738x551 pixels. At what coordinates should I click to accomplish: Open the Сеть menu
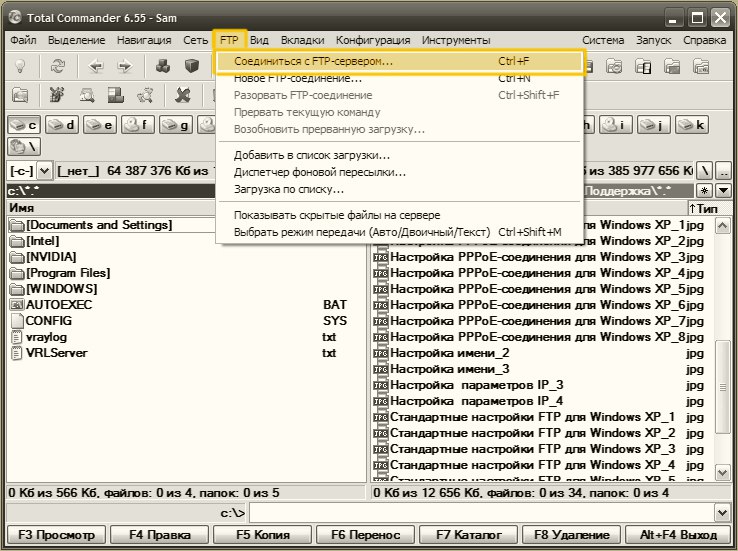point(195,40)
